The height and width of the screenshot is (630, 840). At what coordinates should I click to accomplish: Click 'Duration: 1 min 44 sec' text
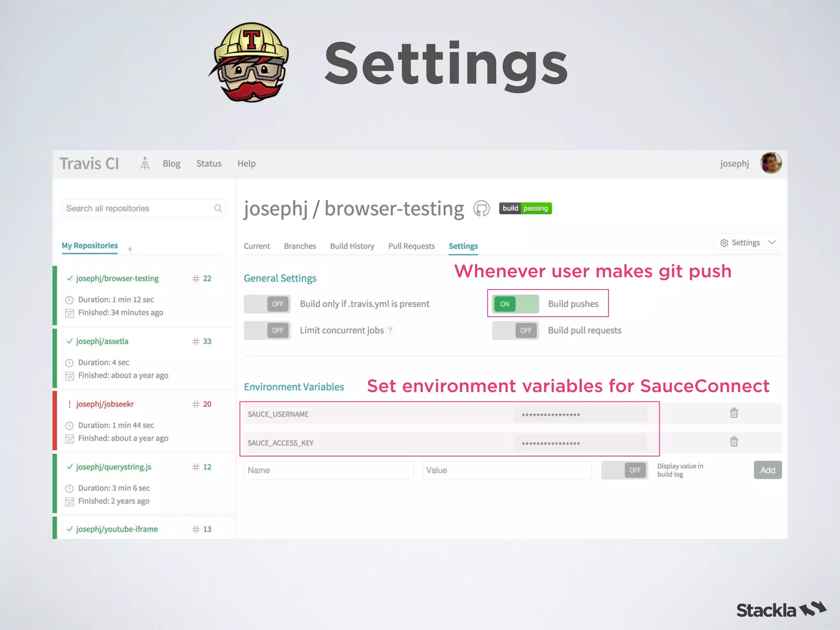pyautogui.click(x=116, y=425)
